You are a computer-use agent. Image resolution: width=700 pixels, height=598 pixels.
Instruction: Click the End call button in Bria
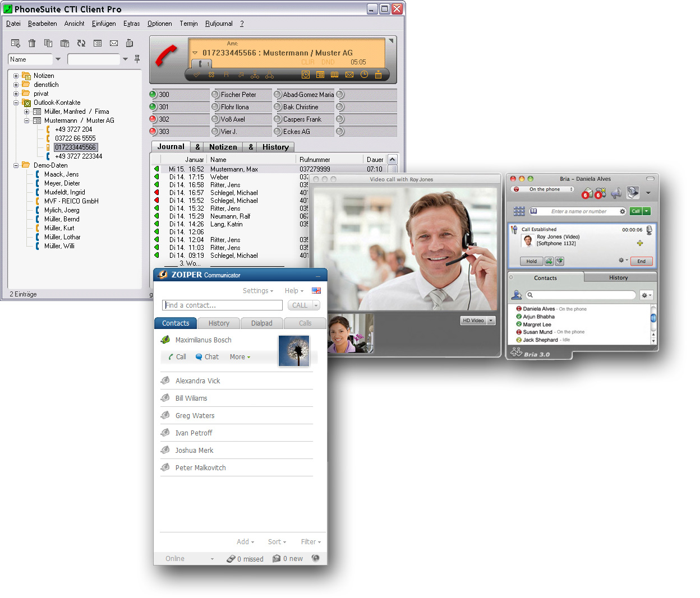(641, 261)
